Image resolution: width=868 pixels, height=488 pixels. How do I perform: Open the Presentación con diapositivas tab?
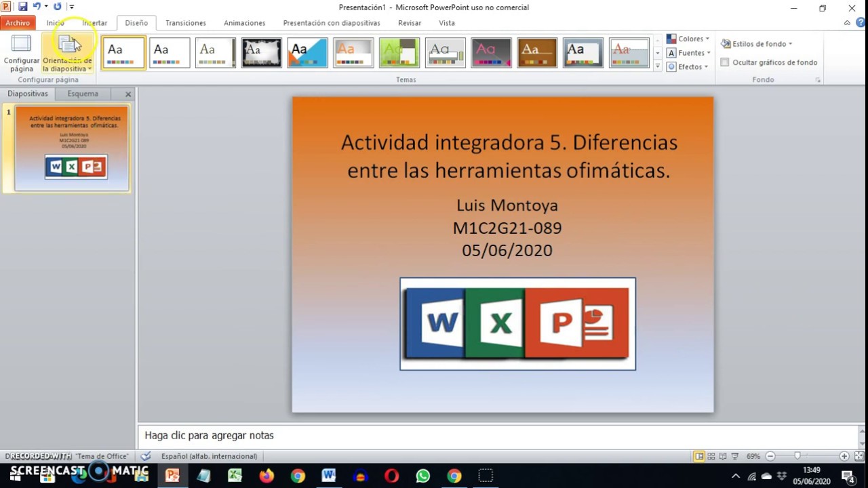point(332,22)
